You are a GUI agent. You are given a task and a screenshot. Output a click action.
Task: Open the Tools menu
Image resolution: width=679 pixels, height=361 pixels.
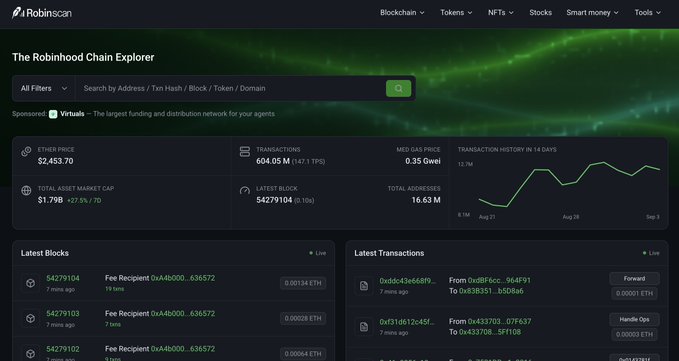pos(648,13)
